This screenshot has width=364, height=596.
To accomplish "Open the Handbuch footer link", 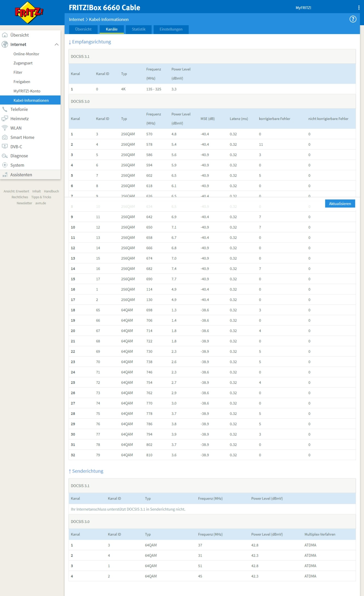I will pos(52,191).
